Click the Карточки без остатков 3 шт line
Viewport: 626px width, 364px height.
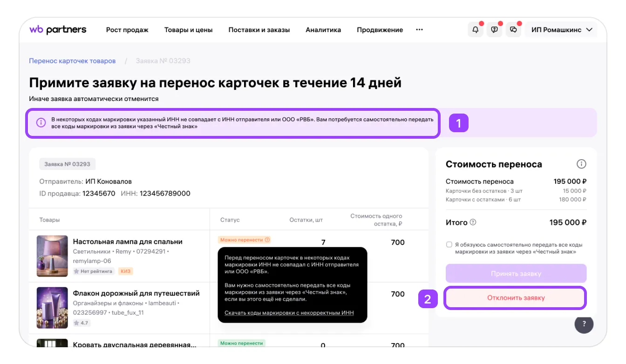pyautogui.click(x=484, y=191)
